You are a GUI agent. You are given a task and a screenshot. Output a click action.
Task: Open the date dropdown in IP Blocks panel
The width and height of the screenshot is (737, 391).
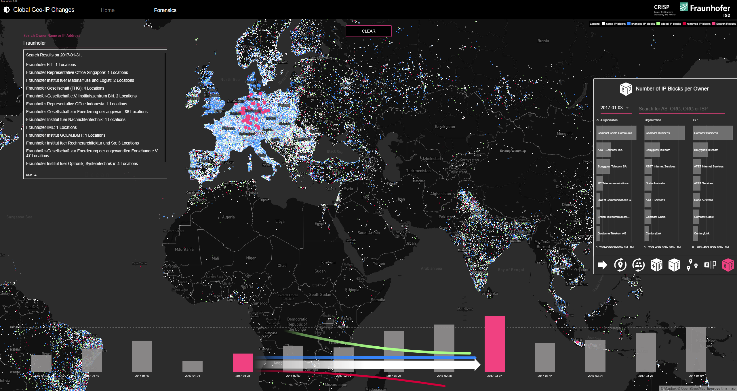(615, 108)
